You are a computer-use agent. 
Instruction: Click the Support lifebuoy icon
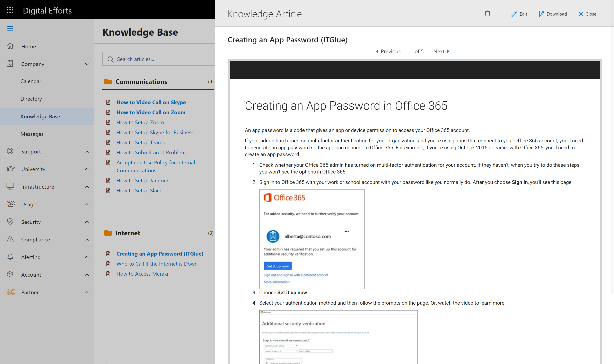pyautogui.click(x=10, y=151)
